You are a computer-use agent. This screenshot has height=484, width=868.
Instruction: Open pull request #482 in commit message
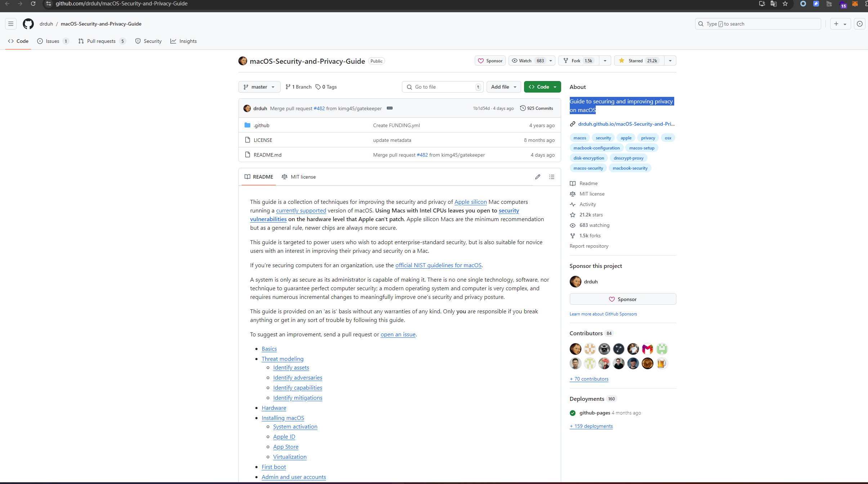click(x=319, y=108)
